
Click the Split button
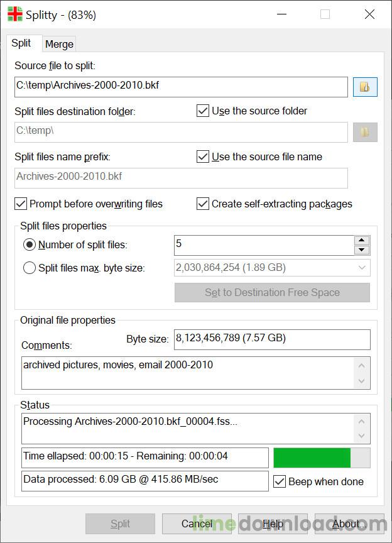[120, 524]
